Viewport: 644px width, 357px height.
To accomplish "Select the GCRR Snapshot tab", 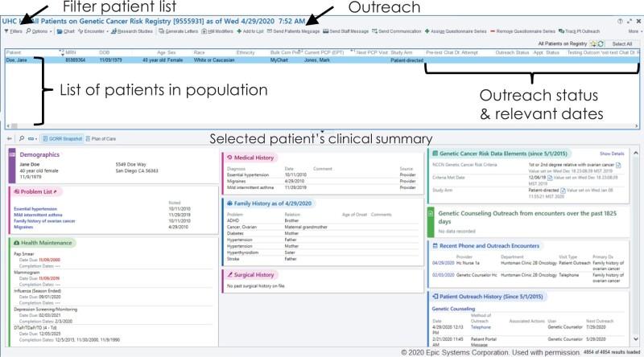I will pyautogui.click(x=62, y=138).
